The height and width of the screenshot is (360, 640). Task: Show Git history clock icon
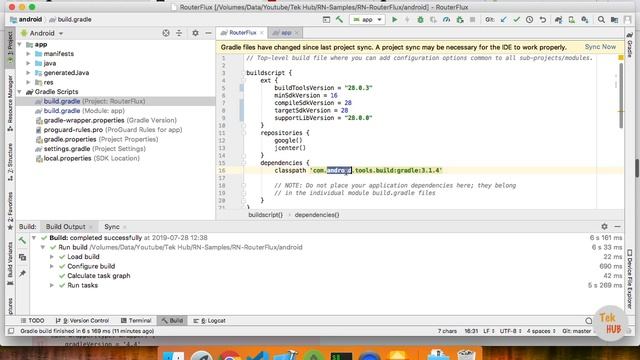pyautogui.click(x=529, y=20)
